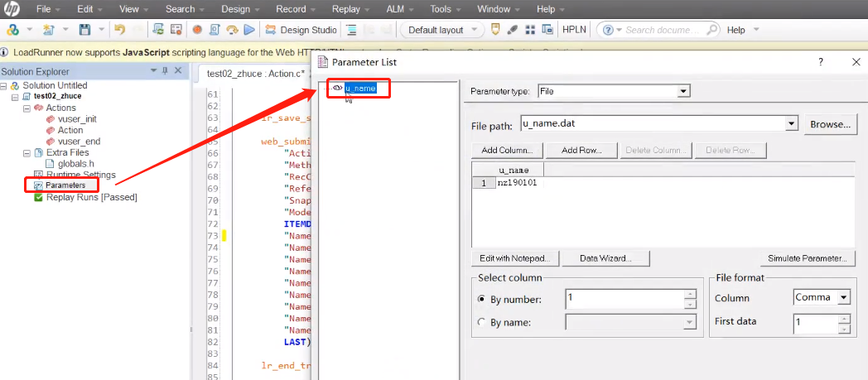
Task: Click the overlapping windows toolbar icon
Action: click(x=547, y=30)
